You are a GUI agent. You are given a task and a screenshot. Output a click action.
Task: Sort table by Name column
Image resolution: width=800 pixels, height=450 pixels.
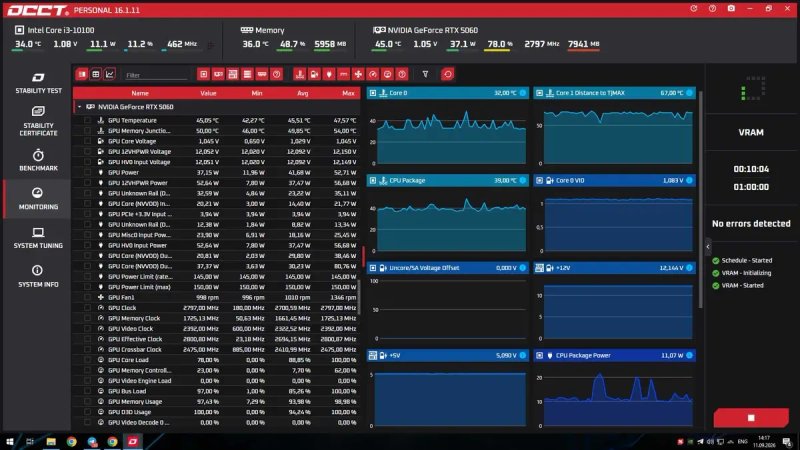[x=140, y=93]
